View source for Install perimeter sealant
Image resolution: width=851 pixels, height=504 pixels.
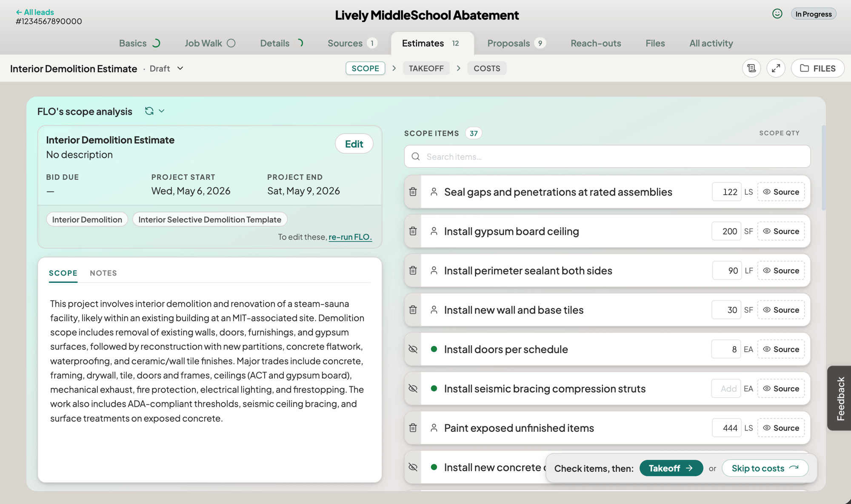(781, 271)
